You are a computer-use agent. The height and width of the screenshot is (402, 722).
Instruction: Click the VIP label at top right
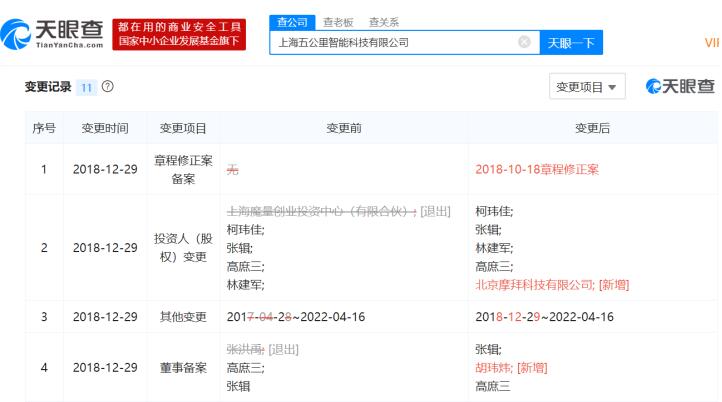click(711, 43)
